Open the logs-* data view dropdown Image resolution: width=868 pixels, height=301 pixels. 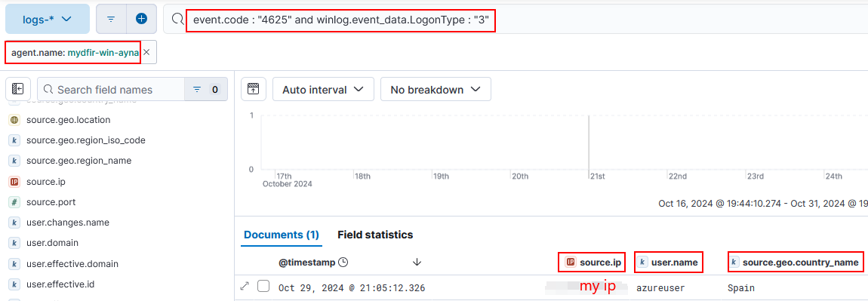pos(48,19)
